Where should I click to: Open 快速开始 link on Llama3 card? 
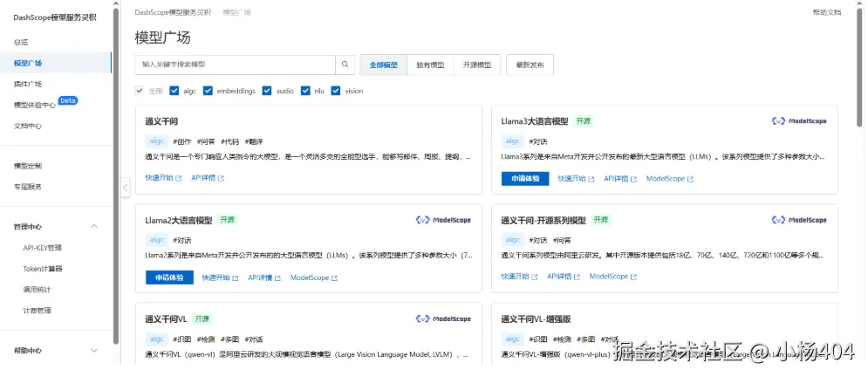click(577, 179)
